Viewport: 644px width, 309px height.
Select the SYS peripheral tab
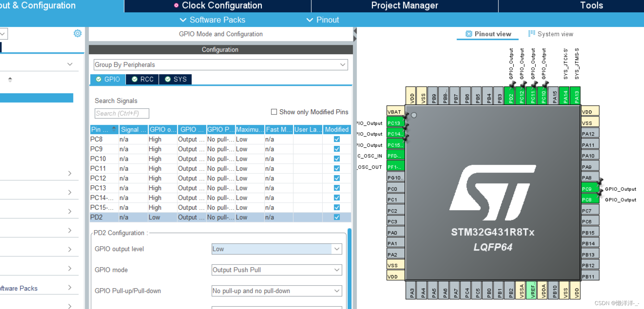[176, 79]
